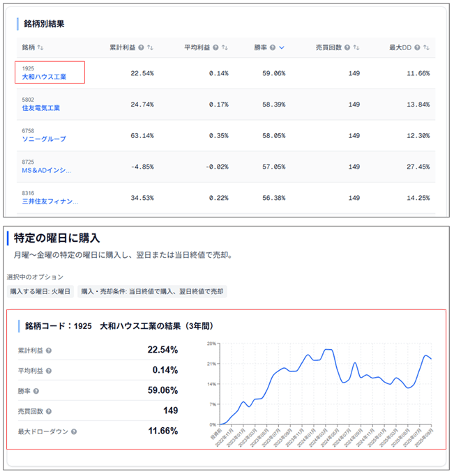
Task: Sort by 累計利益 using sort arrows
Action: click(150, 47)
